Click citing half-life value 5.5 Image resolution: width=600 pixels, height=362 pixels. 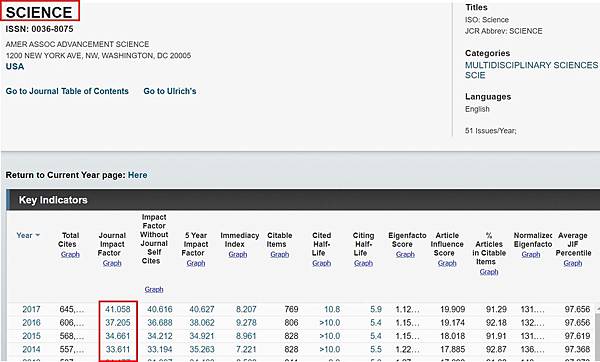(376, 349)
